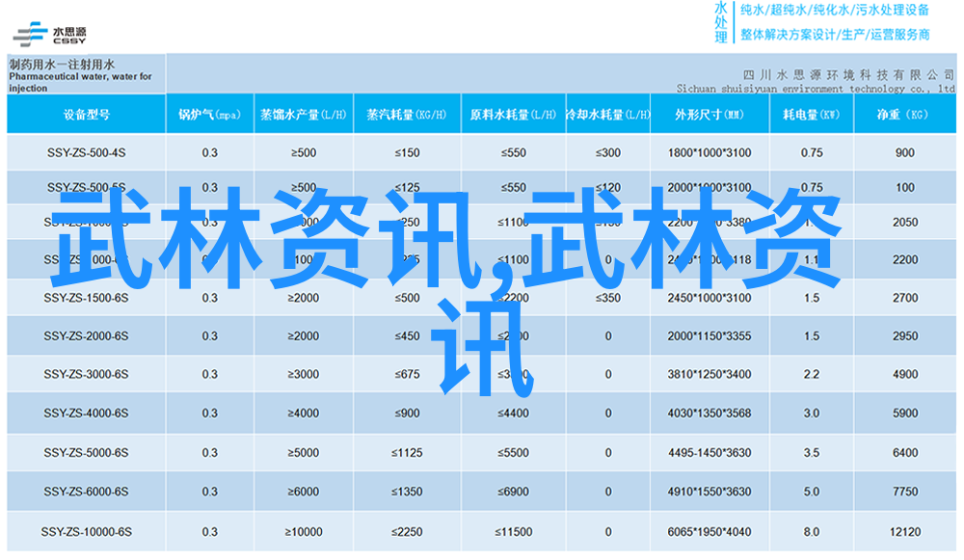The image size is (964, 560).
Task: Select the SSY-ZS-500-4S model row
Action: [x=86, y=153]
